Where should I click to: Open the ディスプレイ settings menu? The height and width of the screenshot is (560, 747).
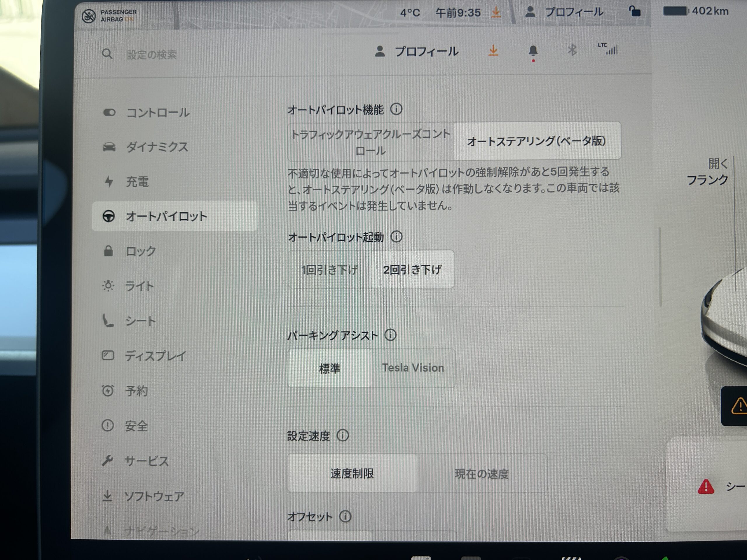155,356
